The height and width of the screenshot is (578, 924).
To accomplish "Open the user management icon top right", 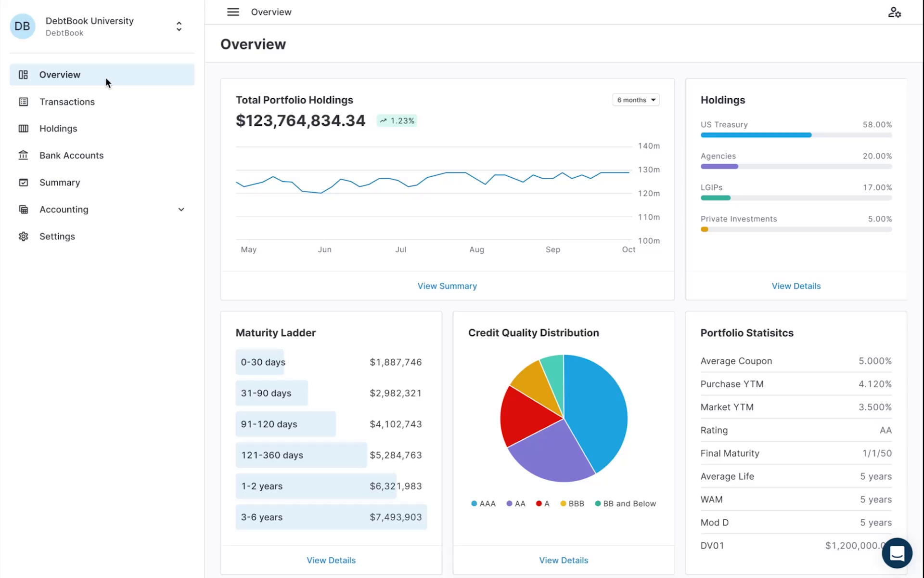I will (894, 12).
